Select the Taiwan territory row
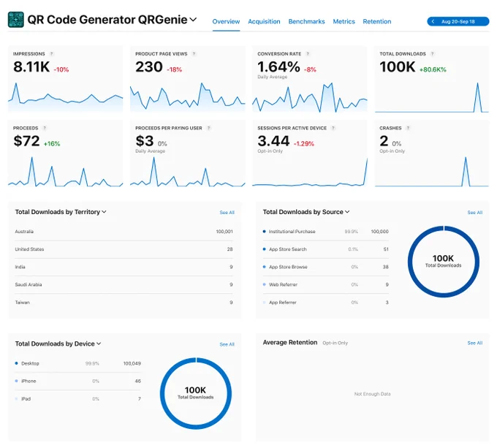 [x=124, y=303]
